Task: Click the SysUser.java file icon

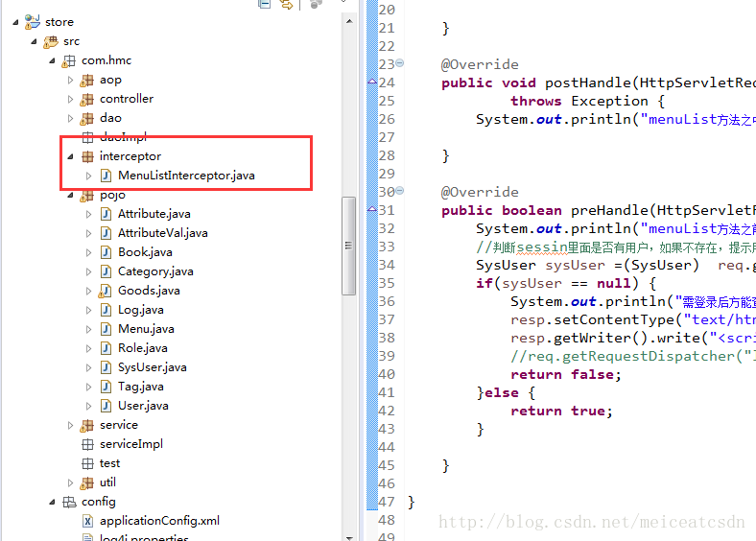Action: coord(106,367)
